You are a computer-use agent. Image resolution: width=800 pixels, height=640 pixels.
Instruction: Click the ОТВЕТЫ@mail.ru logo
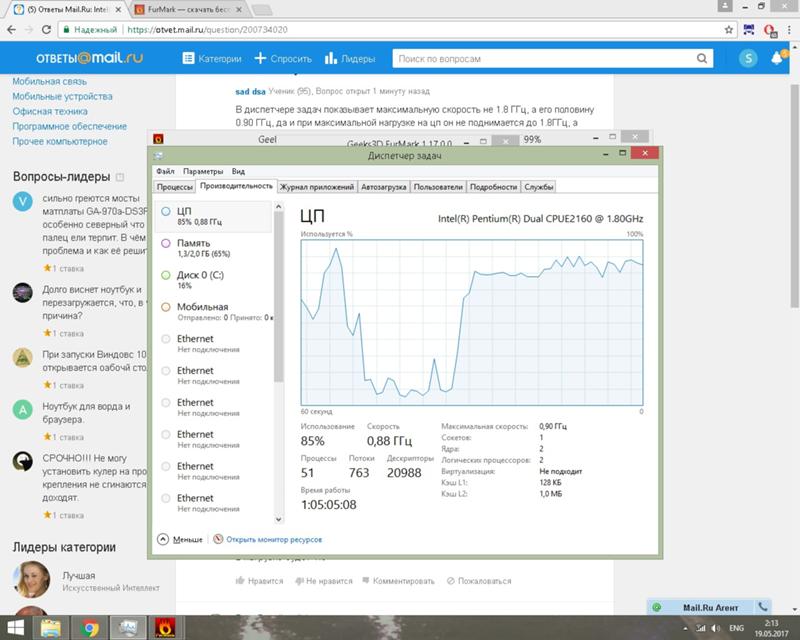pyautogui.click(x=89, y=58)
